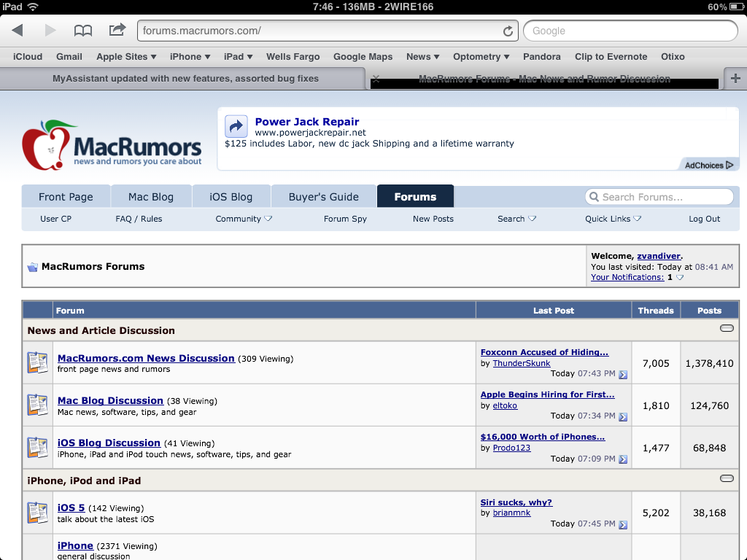Open the iCloud bookmark
The height and width of the screenshot is (560, 747).
tap(28, 57)
